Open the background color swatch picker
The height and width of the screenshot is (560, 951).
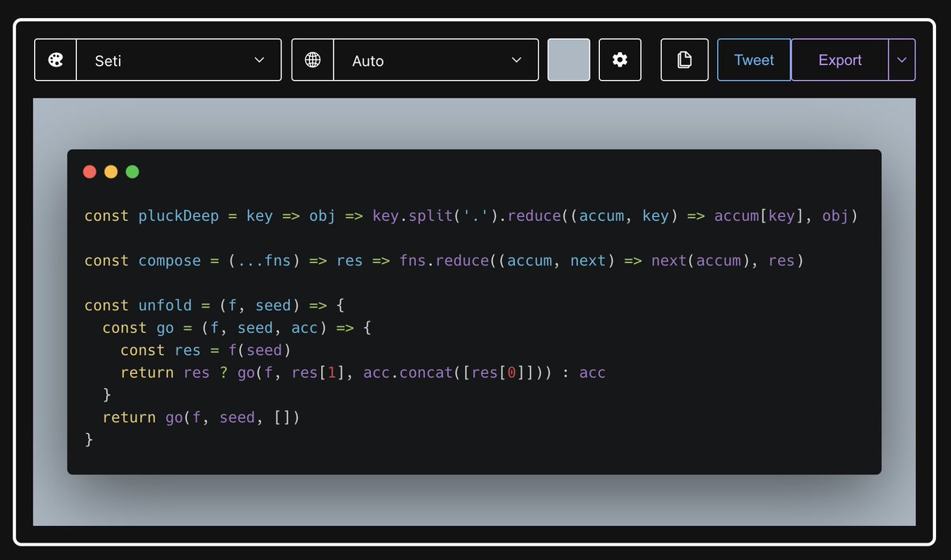[568, 59]
